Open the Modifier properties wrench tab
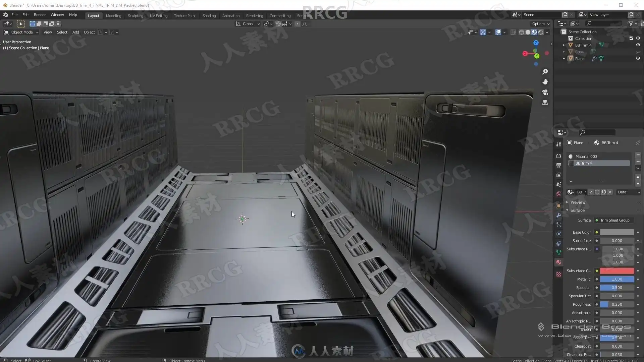 click(559, 215)
